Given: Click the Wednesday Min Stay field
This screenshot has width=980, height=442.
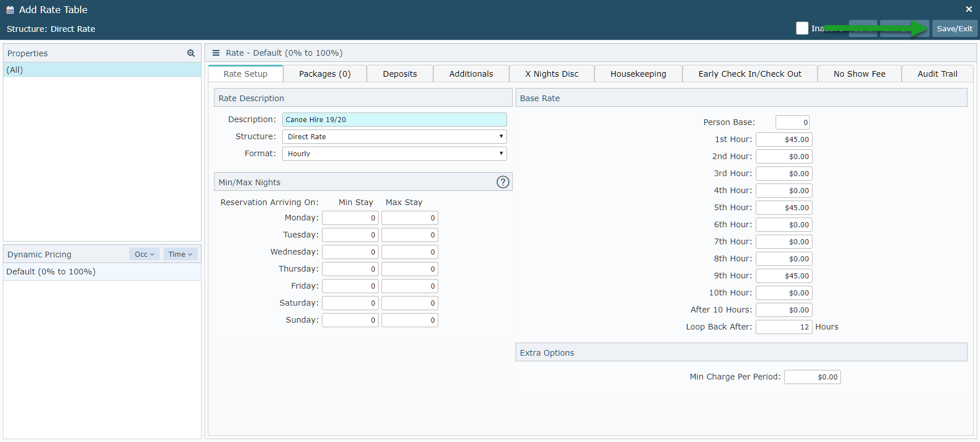Looking at the screenshot, I should pyautogui.click(x=350, y=252).
